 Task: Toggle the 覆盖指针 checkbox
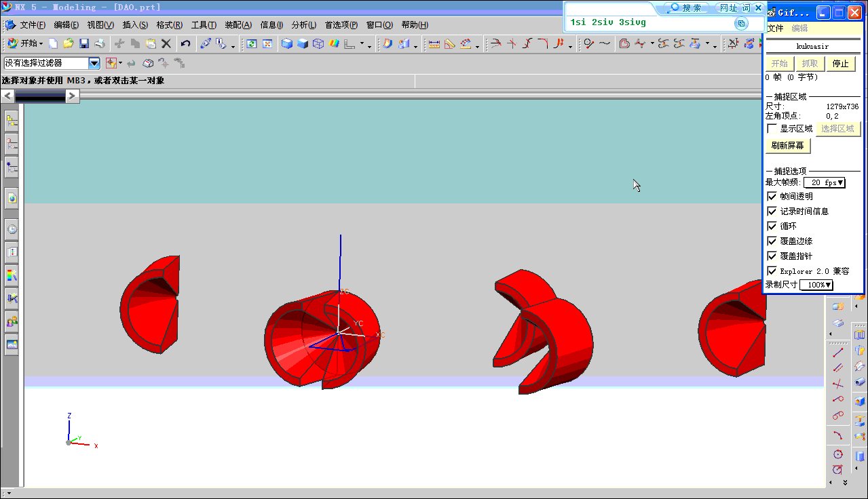pyautogui.click(x=772, y=256)
